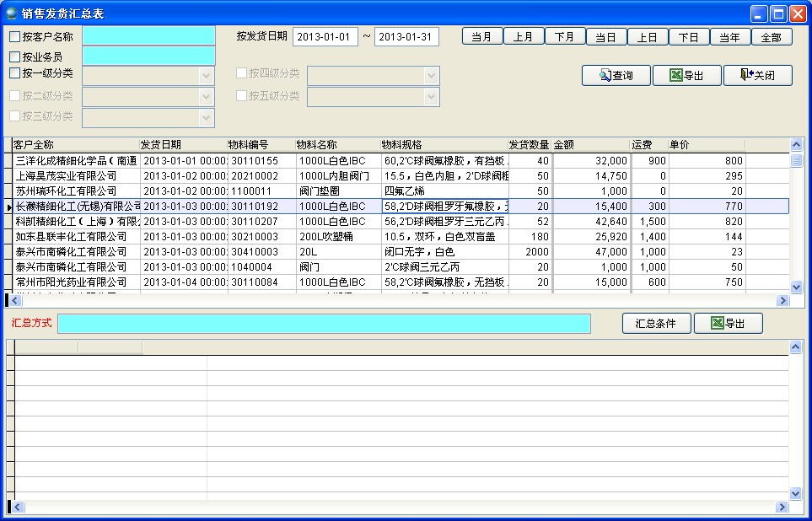Click the 汇总条件 button
Image resolution: width=812 pixels, height=521 pixels.
(x=656, y=323)
